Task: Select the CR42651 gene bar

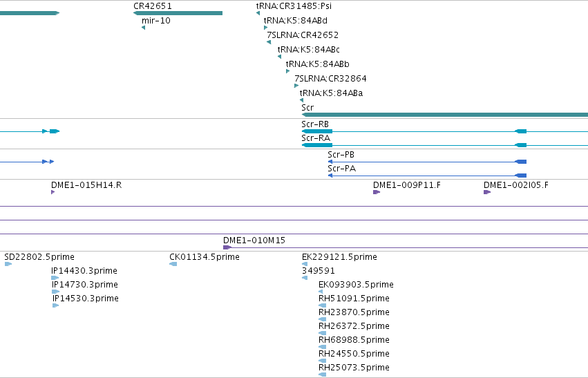Action: click(x=178, y=13)
